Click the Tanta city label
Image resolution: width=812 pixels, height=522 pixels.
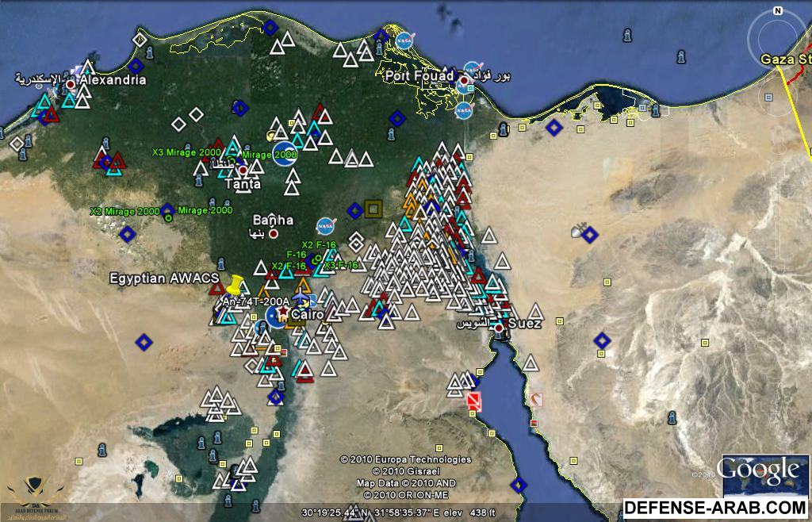(243, 184)
